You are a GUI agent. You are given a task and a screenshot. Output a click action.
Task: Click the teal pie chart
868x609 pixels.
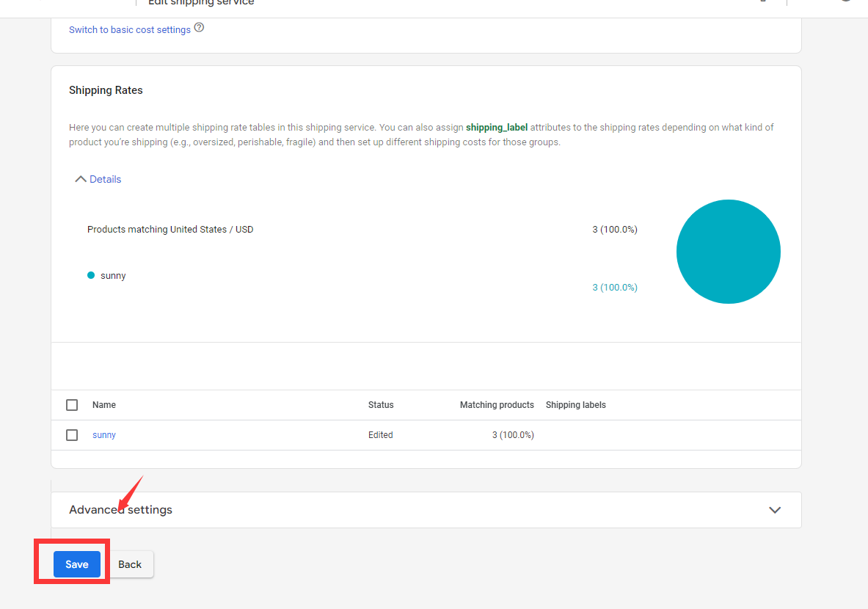[x=728, y=251]
